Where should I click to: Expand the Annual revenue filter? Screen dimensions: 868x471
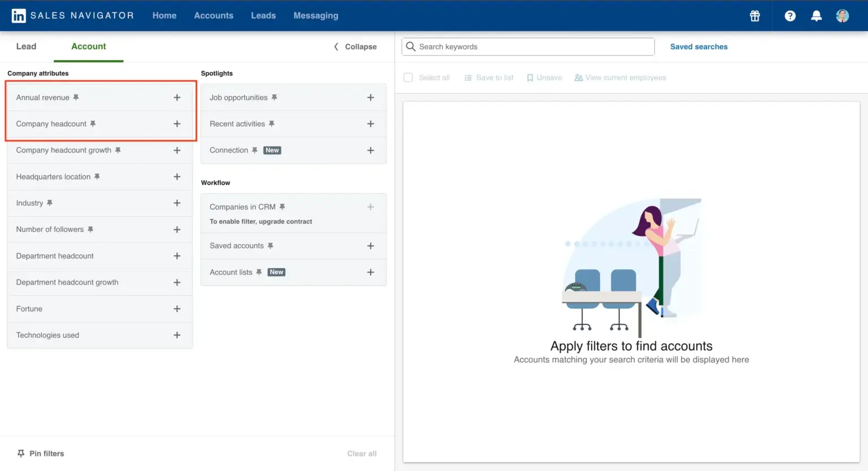click(x=177, y=97)
